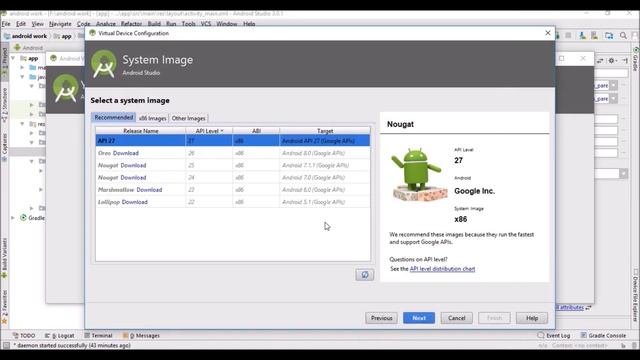Click the ABI column header
640x360 pixels.
coord(256,131)
